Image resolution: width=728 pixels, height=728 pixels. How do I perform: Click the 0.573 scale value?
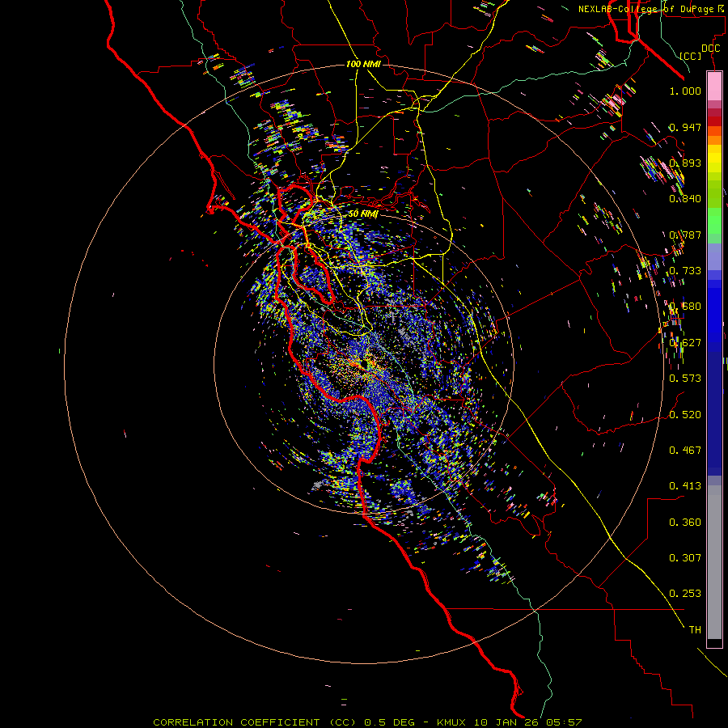(x=685, y=379)
